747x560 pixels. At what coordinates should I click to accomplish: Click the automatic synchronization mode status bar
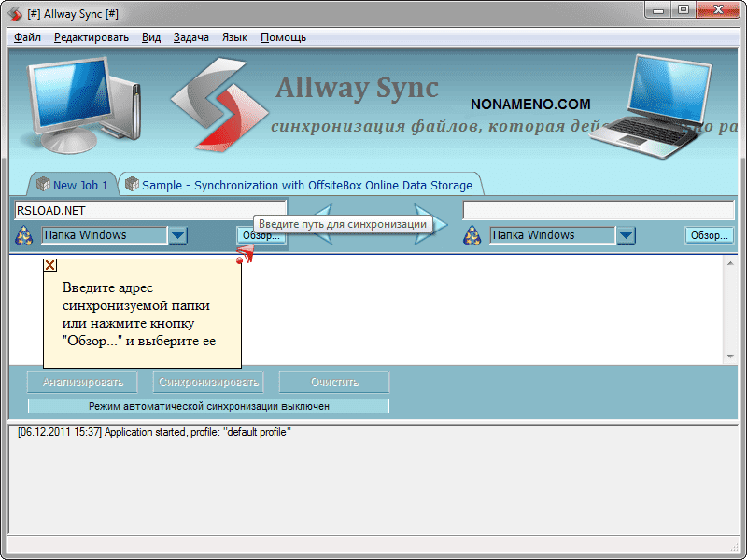tap(208, 406)
